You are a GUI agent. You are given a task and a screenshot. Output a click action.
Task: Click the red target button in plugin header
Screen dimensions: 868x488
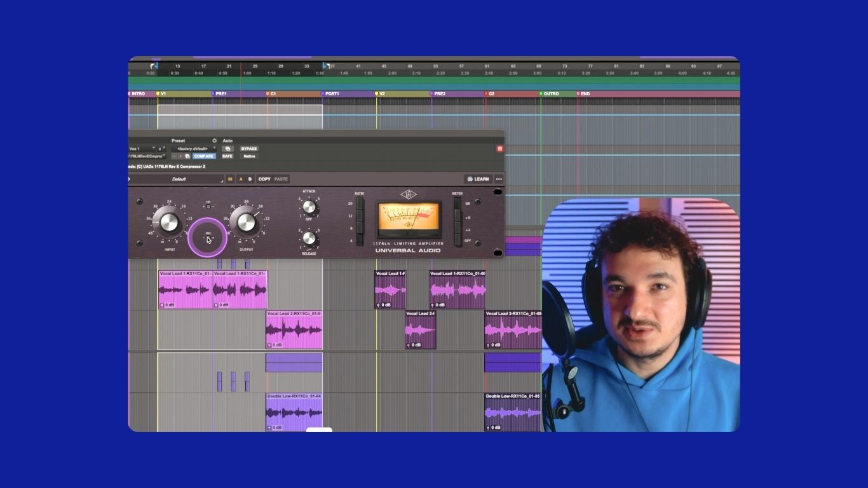499,149
